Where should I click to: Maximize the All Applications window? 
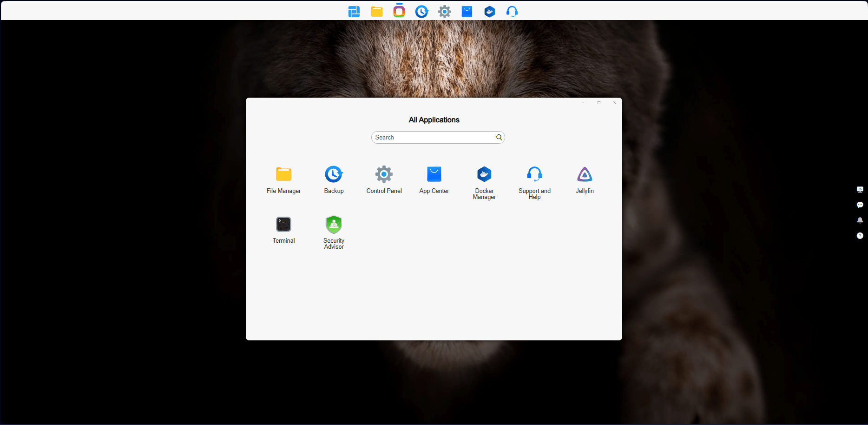pos(599,103)
